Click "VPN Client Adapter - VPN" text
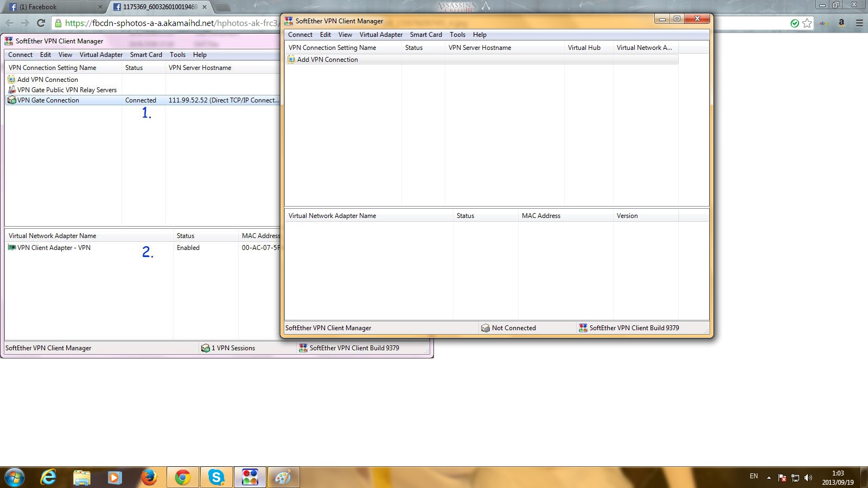Image resolution: width=868 pixels, height=488 pixels. coord(54,248)
